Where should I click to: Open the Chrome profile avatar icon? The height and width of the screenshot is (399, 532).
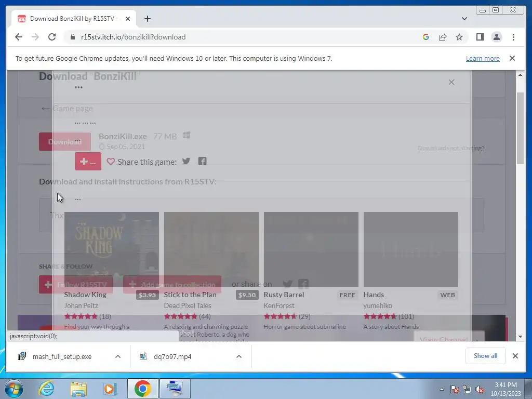tap(496, 37)
